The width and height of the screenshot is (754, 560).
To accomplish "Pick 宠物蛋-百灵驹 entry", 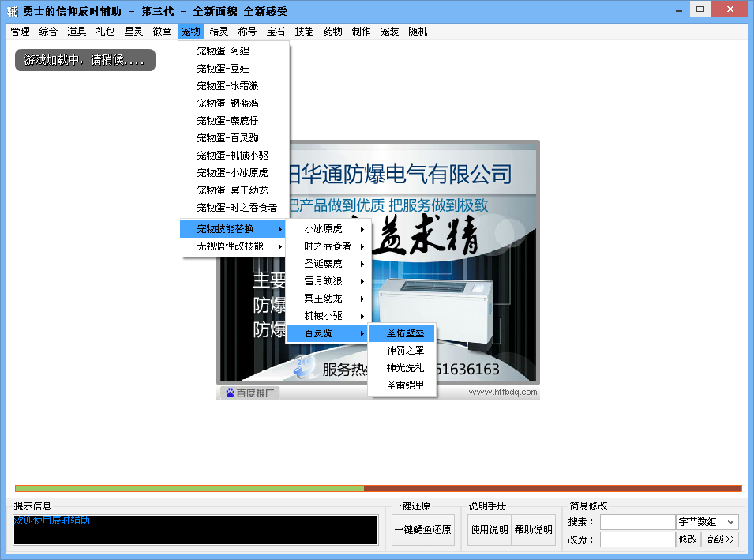I will pyautogui.click(x=234, y=137).
